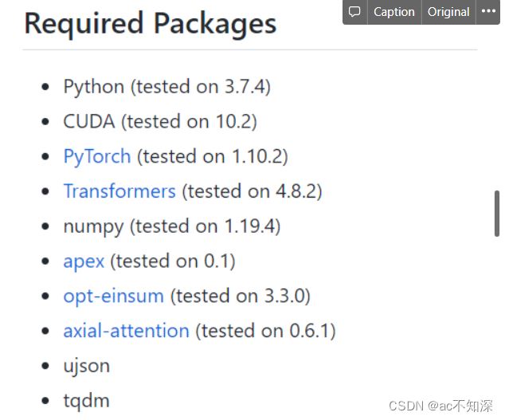Click the tqdm list item

(86, 402)
